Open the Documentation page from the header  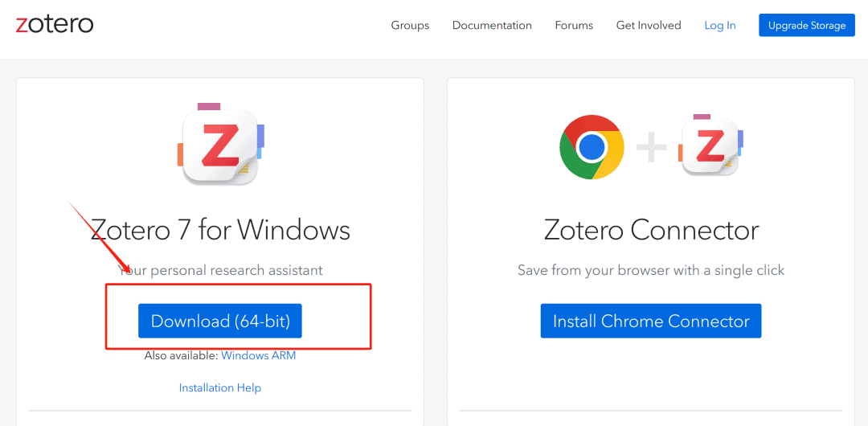pyautogui.click(x=492, y=26)
